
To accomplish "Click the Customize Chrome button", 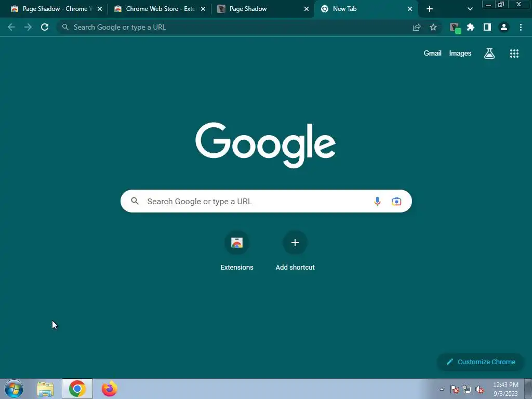I will (481, 362).
